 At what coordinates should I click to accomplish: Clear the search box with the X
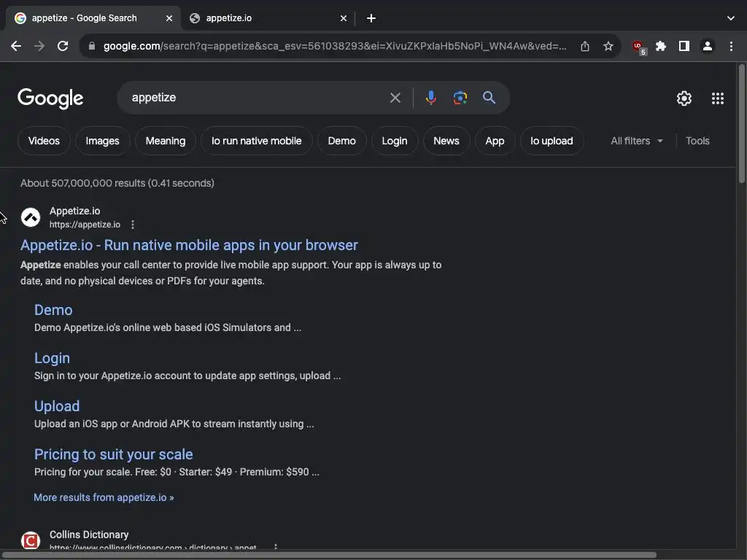[x=395, y=98]
